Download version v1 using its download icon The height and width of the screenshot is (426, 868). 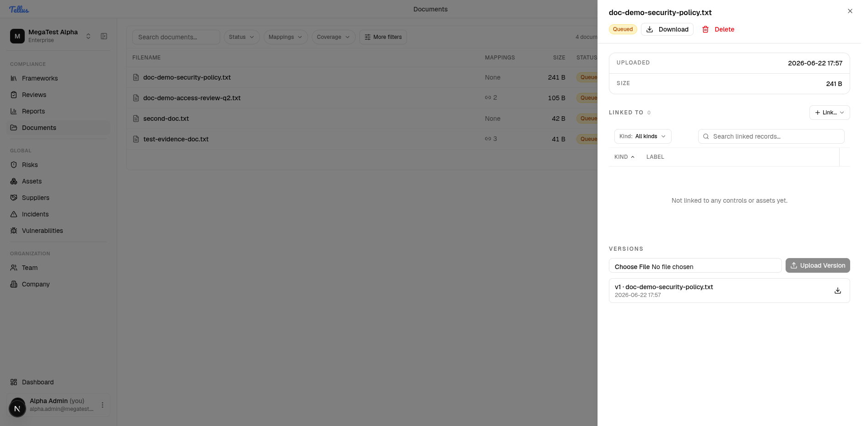838,291
